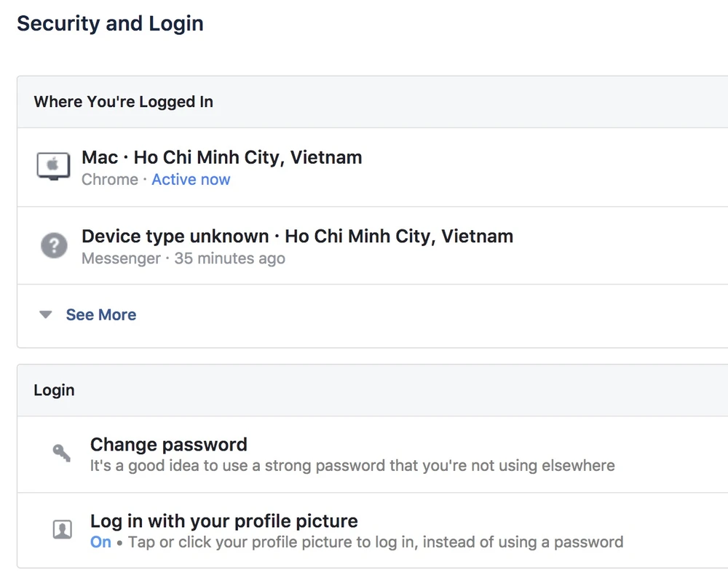
Task: Click the unknown device question mark icon
Action: (53, 245)
